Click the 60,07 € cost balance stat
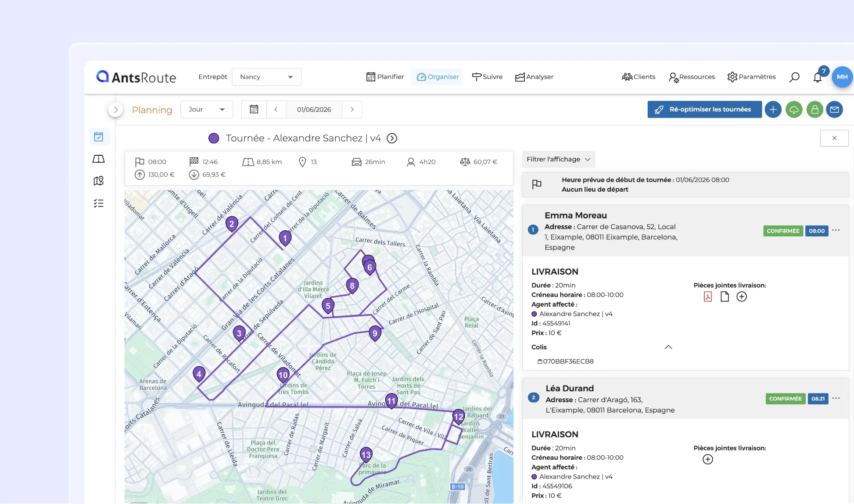 pyautogui.click(x=478, y=162)
